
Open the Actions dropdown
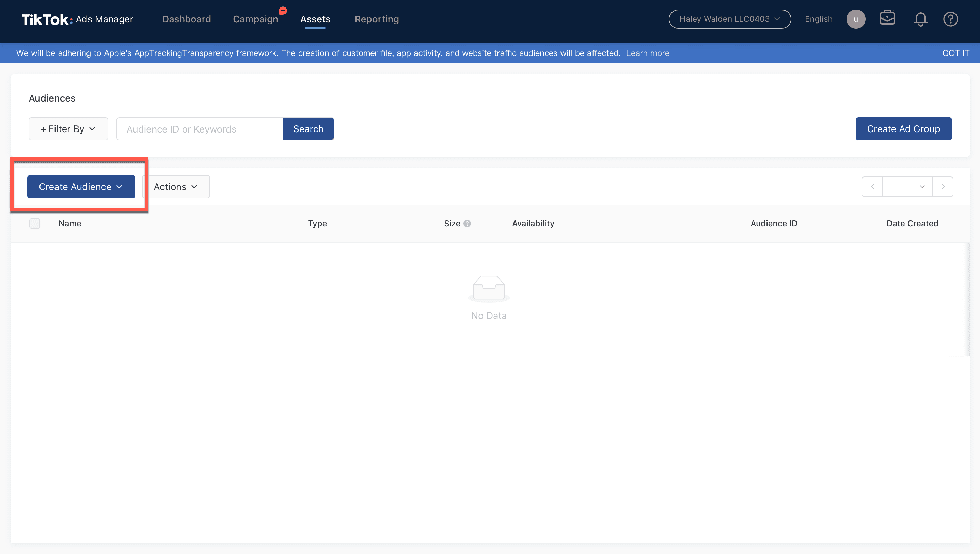pos(176,187)
